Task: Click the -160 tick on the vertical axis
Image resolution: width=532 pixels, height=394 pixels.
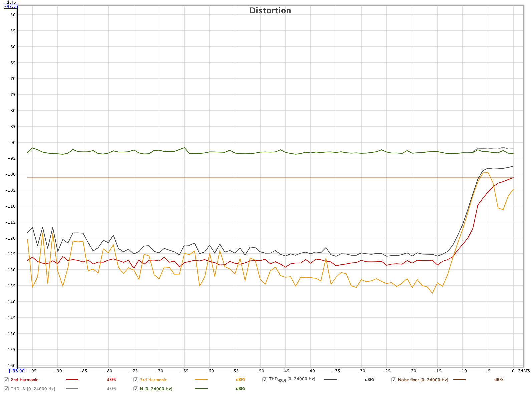Action: tap(11, 366)
